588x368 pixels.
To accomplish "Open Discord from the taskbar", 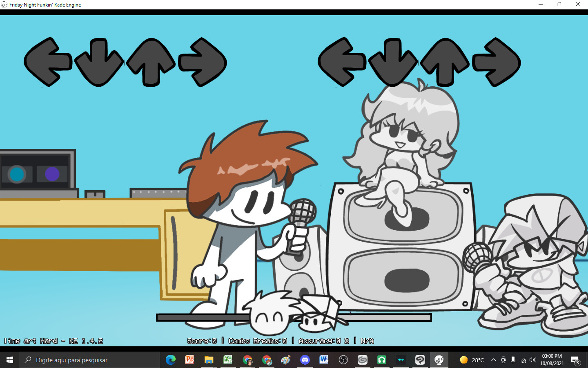I will [x=305, y=360].
